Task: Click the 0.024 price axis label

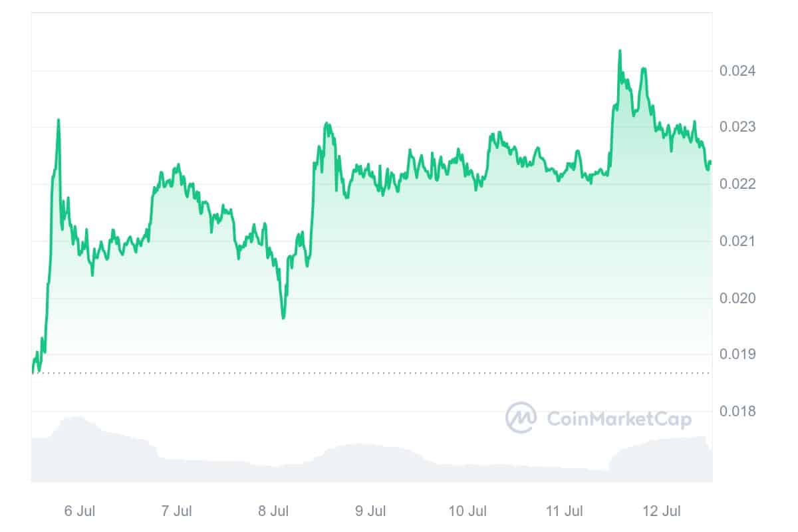Action: point(737,70)
